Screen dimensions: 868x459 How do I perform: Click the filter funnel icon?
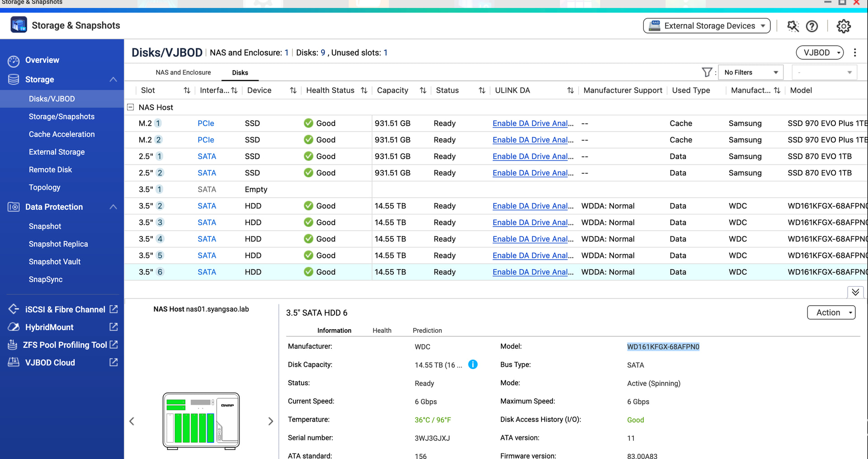tap(707, 72)
